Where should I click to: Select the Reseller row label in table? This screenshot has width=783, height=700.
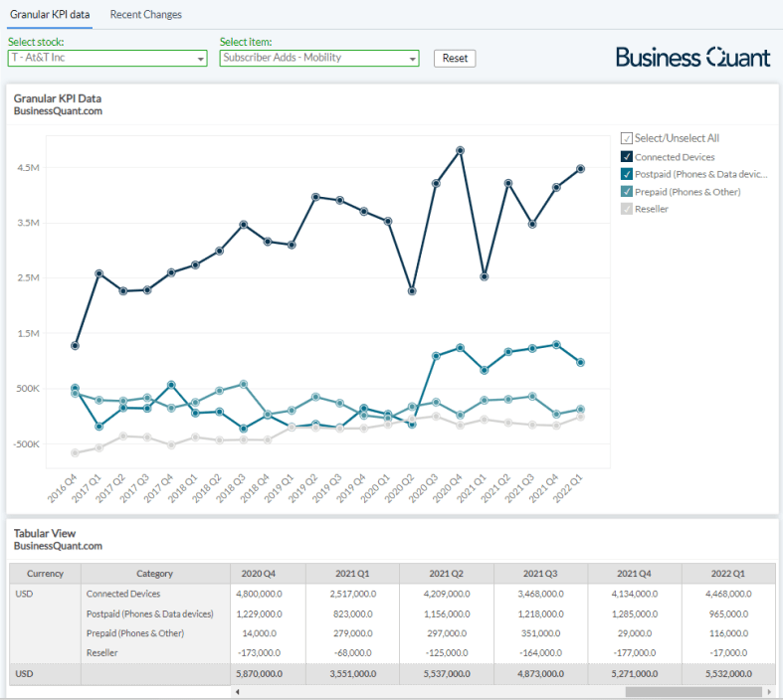coord(101,652)
